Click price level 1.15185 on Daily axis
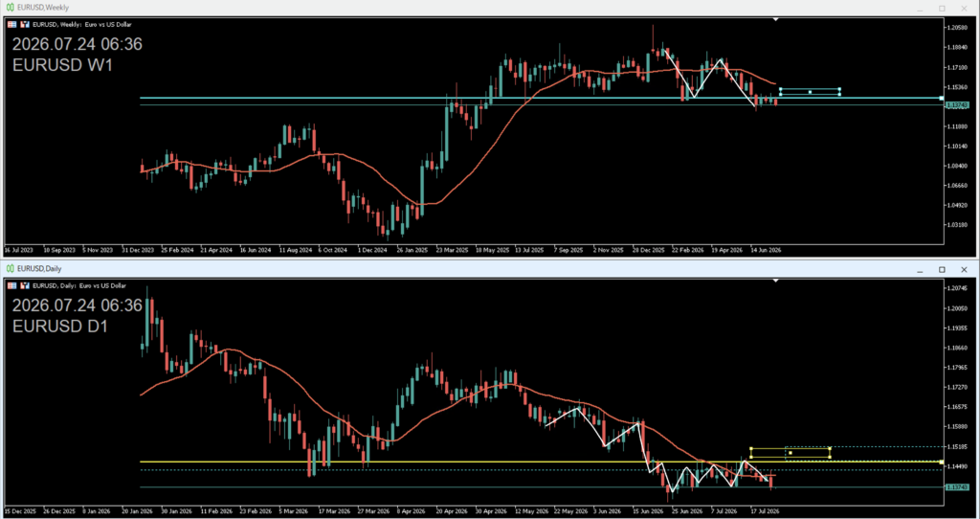This screenshot has height=519, width=980. pyautogui.click(x=955, y=446)
